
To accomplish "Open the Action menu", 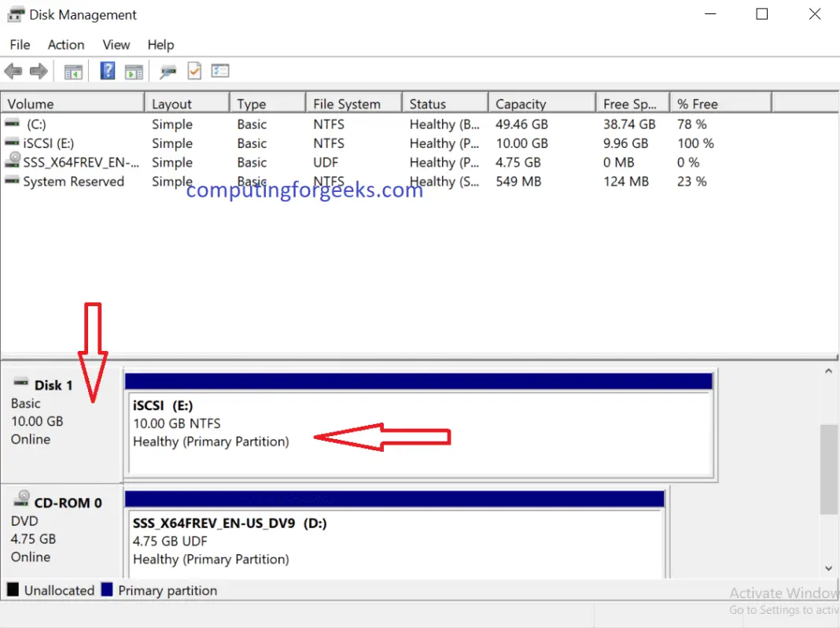I will pos(65,45).
